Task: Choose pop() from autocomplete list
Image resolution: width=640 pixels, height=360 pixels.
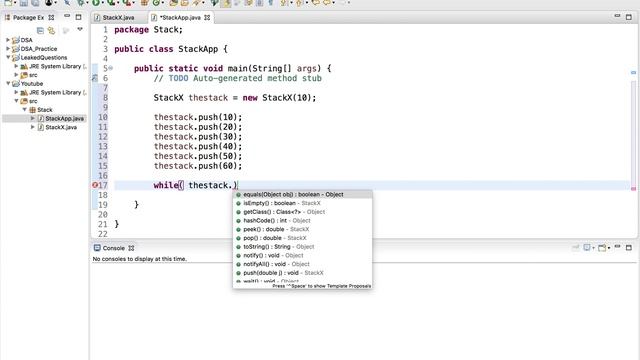Action: 302,238
